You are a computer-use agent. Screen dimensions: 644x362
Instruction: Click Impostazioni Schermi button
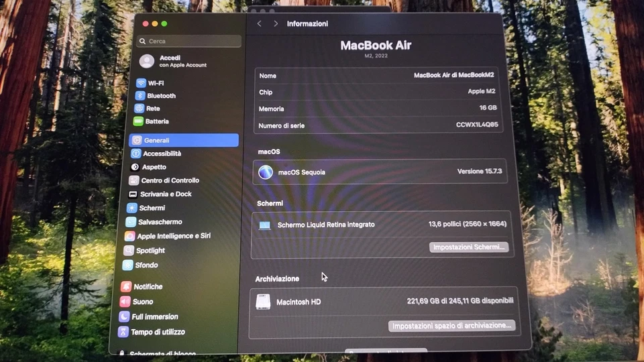(469, 247)
